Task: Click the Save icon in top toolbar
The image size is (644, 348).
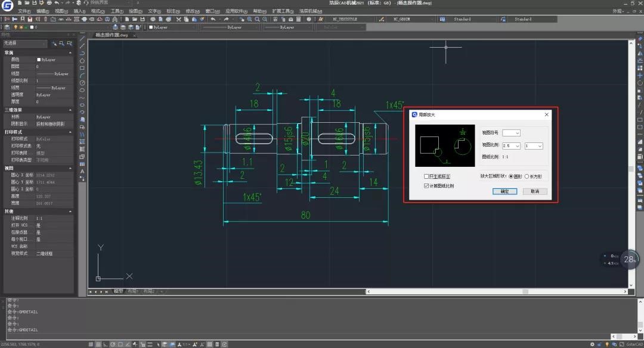Action: 35,3
